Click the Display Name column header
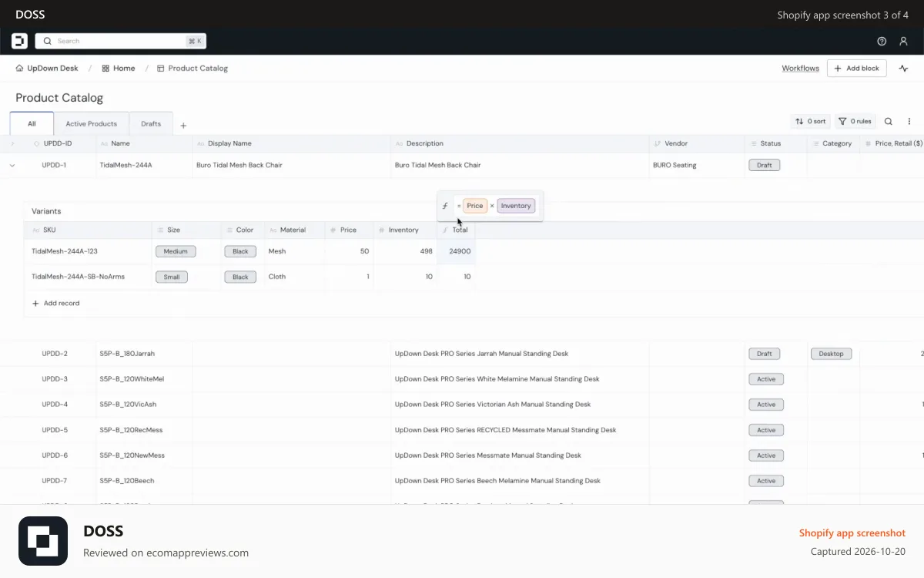 [292, 143]
